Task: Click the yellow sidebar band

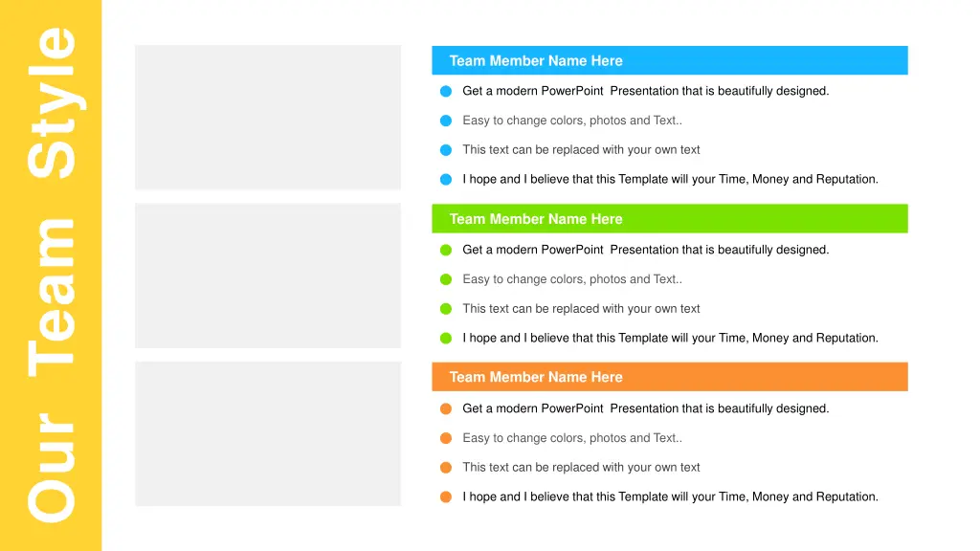Action: pos(51,275)
